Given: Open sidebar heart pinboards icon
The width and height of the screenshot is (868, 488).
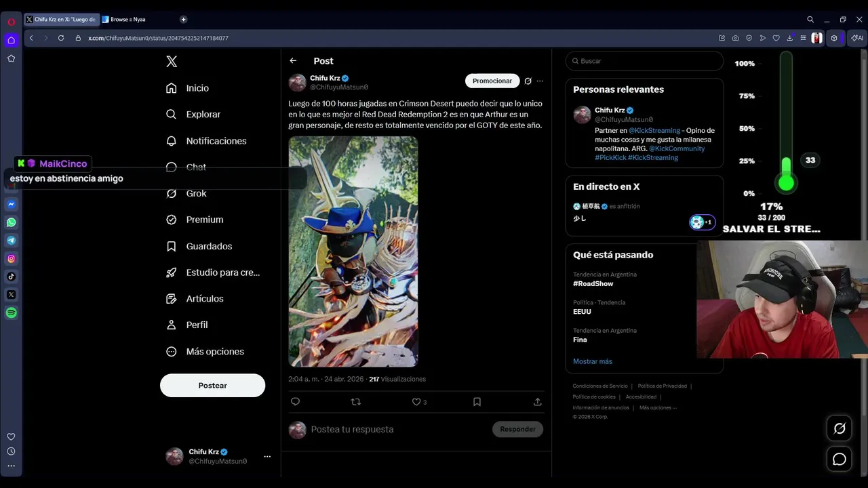Looking at the screenshot, I should [x=11, y=436].
